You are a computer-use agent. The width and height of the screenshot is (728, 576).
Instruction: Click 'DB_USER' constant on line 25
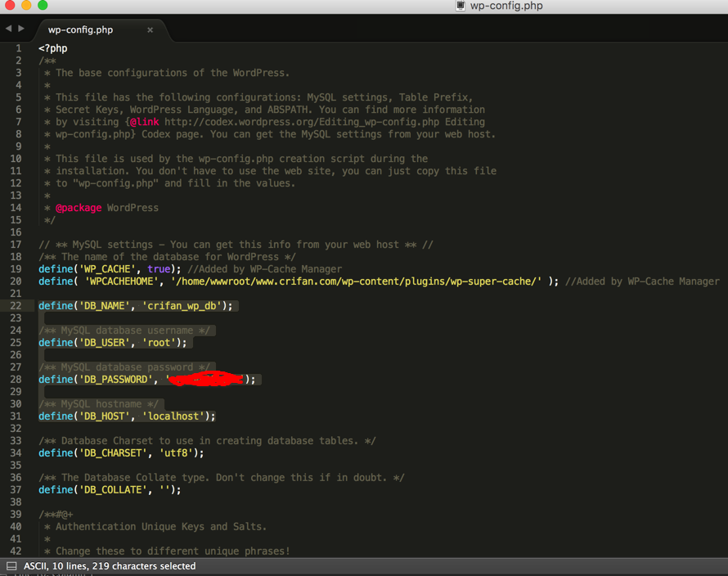[x=105, y=343]
